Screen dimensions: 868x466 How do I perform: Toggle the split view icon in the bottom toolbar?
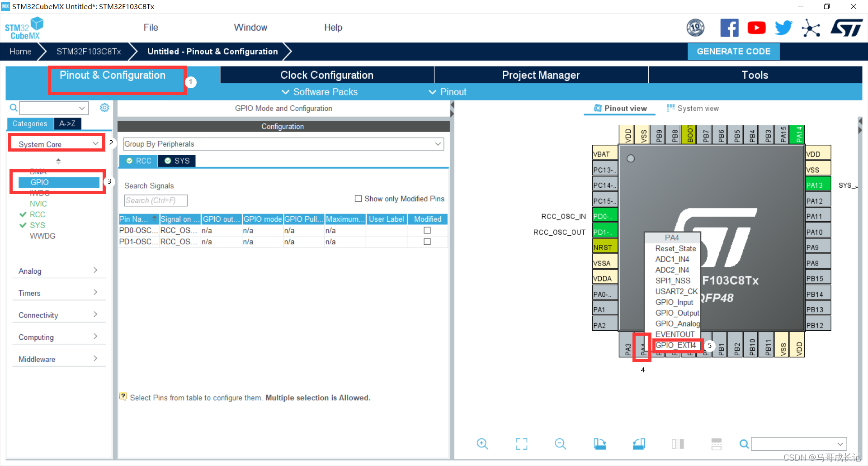click(x=678, y=444)
